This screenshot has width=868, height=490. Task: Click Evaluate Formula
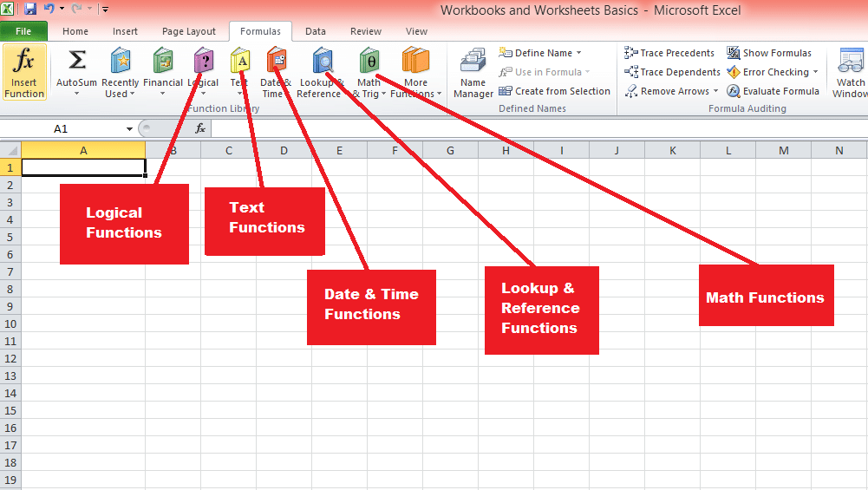coord(773,91)
